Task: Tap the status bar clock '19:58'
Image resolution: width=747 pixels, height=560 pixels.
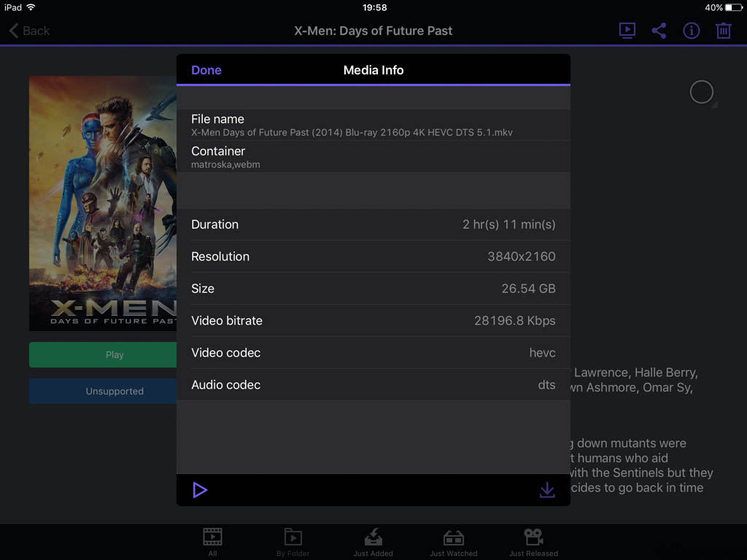Action: coord(374,7)
